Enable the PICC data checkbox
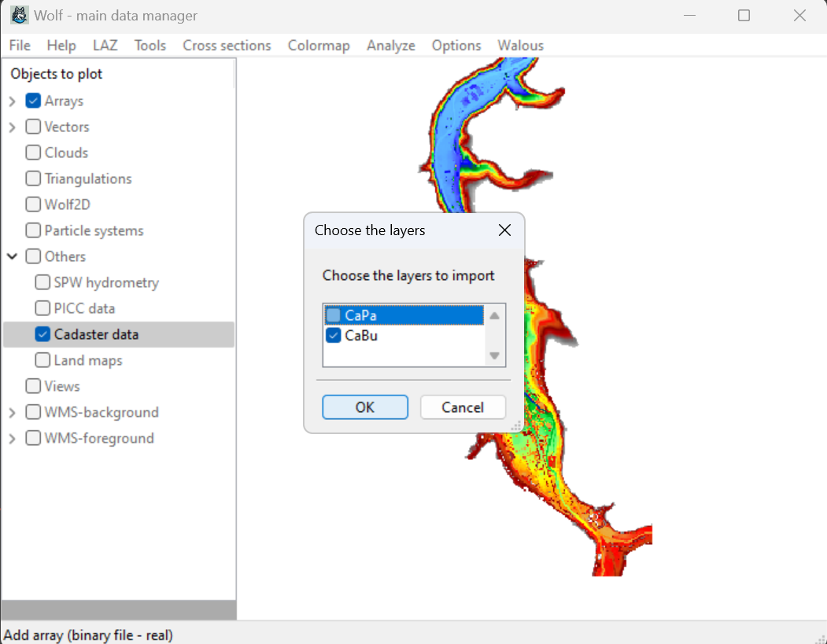This screenshot has width=827, height=644. 42,308
